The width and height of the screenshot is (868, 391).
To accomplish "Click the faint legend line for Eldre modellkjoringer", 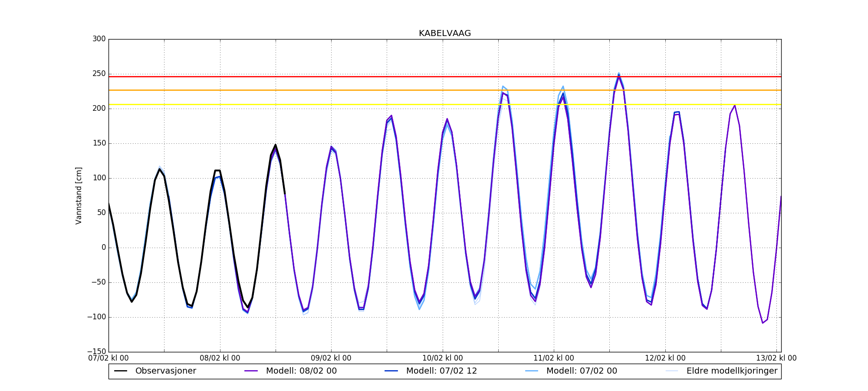I will tap(672, 371).
